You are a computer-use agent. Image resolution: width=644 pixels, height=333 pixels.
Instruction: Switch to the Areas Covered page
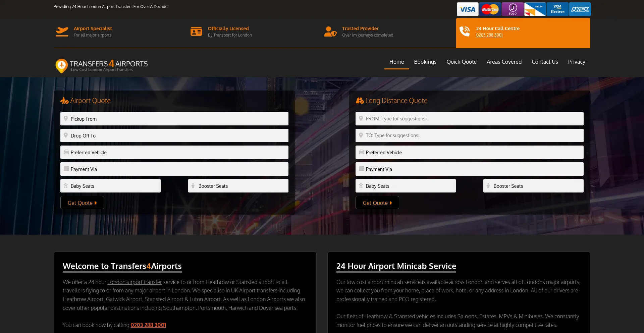(504, 62)
